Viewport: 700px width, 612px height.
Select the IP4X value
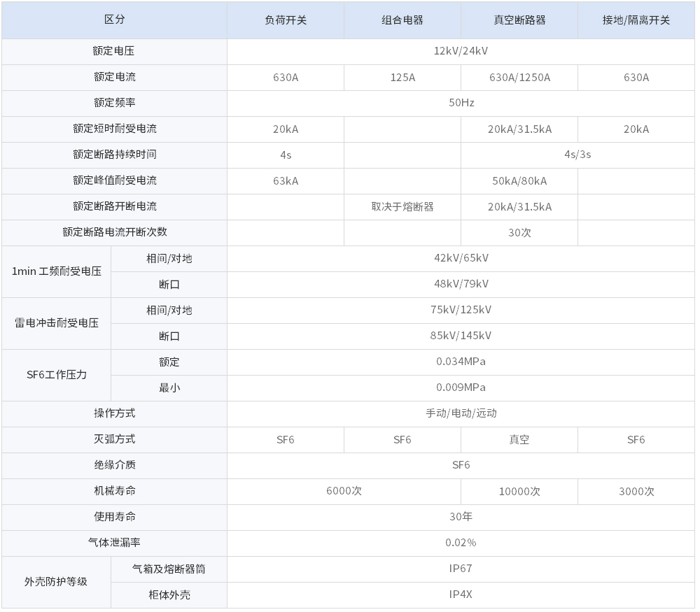tap(461, 595)
